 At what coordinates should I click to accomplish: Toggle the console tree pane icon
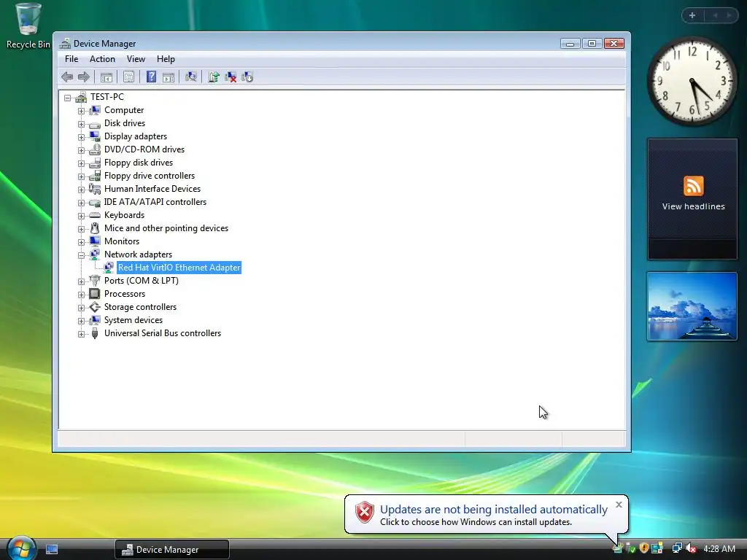pyautogui.click(x=107, y=77)
